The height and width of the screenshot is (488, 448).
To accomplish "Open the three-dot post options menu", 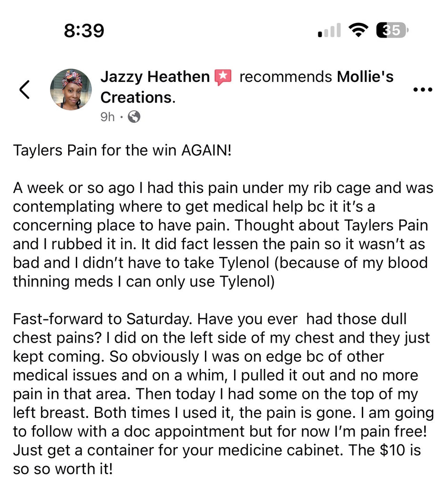I will 422,89.
